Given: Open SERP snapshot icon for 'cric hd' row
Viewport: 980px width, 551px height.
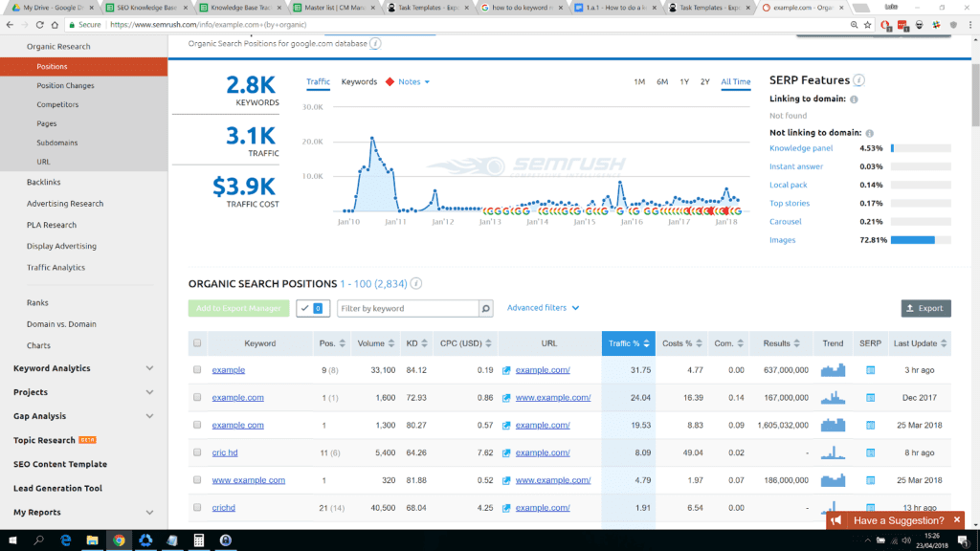Looking at the screenshot, I should pos(870,452).
